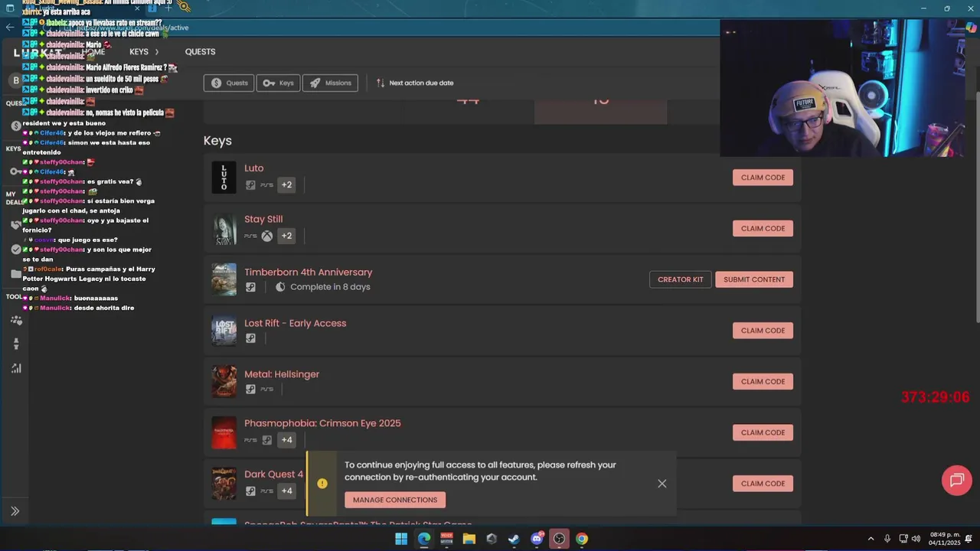Expand the +4 platforms badge for Dark Quest 4
Image resolution: width=980 pixels, height=551 pixels.
click(x=286, y=491)
